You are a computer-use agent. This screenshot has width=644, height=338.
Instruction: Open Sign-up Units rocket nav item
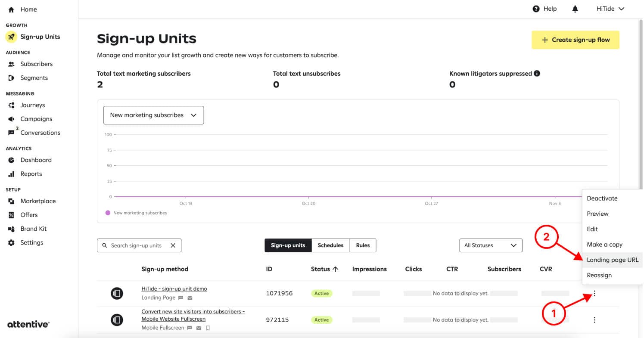pyautogui.click(x=33, y=37)
